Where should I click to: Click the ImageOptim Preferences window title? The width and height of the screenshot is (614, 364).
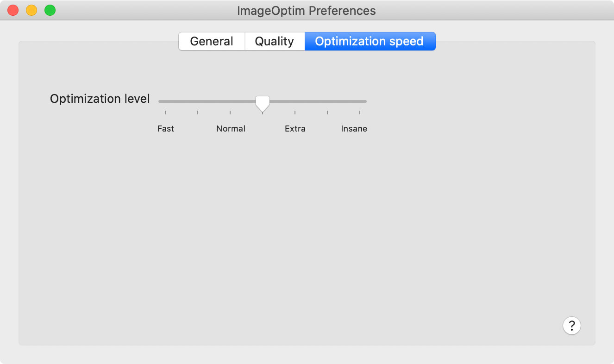click(x=307, y=10)
